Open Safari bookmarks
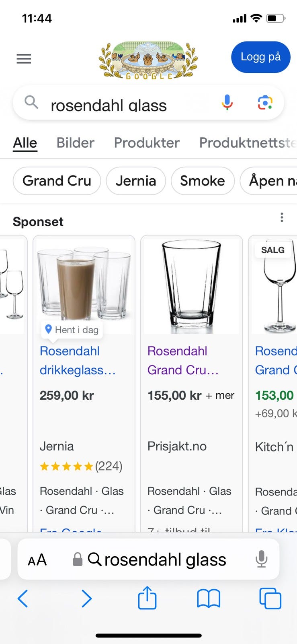 [209, 599]
